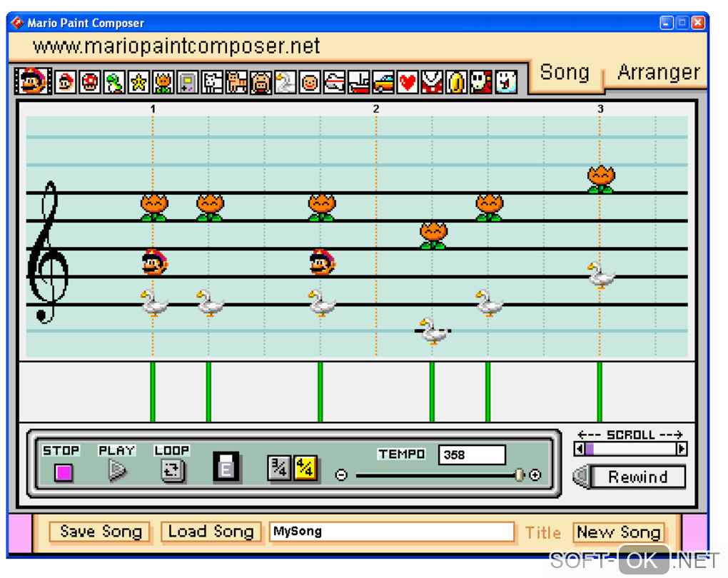The height and width of the screenshot is (578, 728).
Task: Click the eraser E icon
Action: coord(226,467)
